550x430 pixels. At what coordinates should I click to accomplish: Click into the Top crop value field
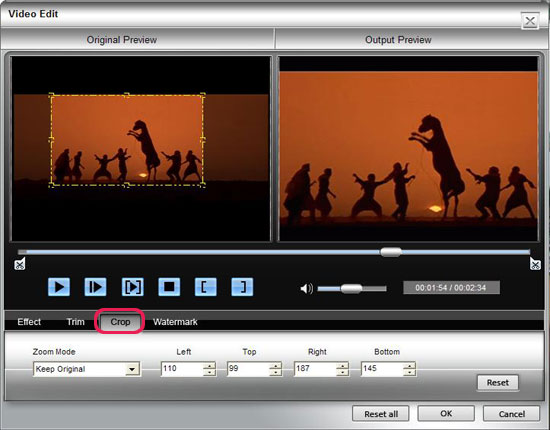(248, 369)
